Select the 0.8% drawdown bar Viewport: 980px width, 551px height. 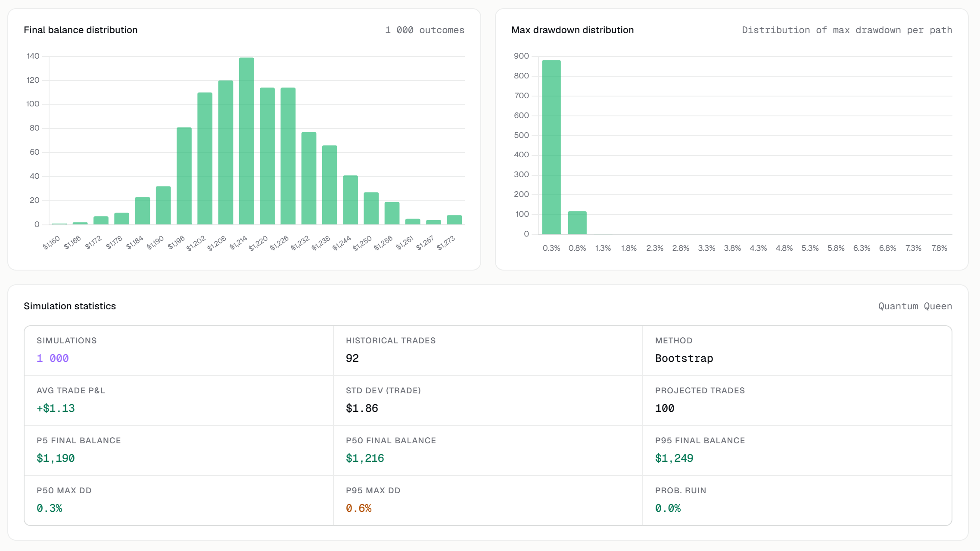[577, 223]
